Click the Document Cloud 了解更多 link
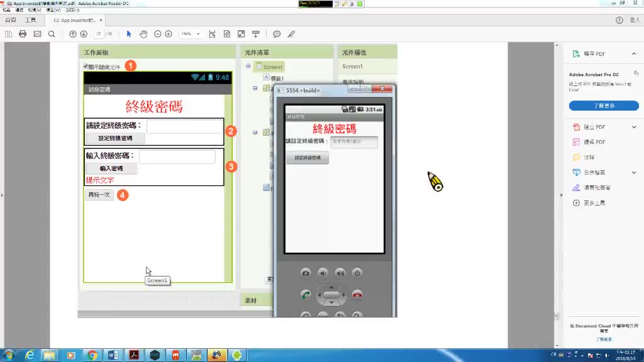644x362 pixels. point(604,339)
